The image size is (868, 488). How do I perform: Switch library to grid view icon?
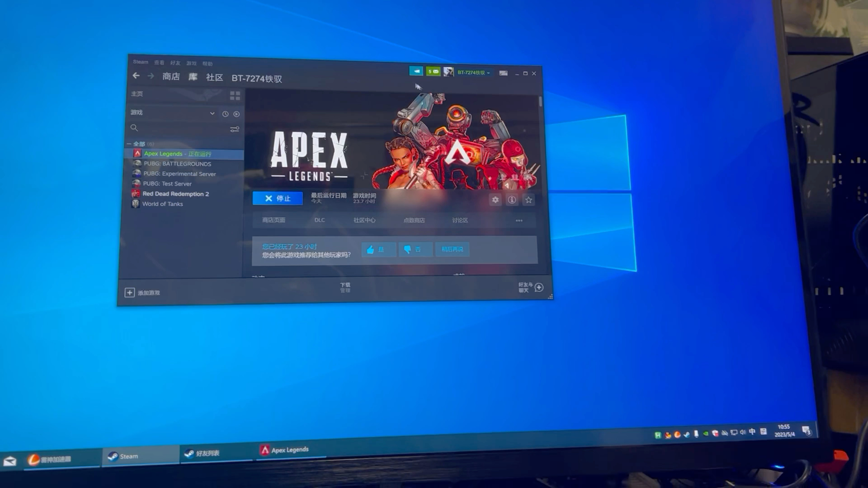pos(235,96)
